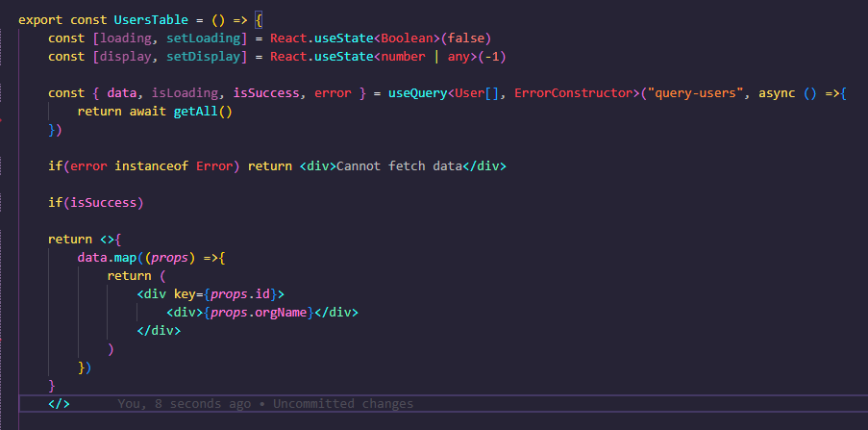Click the closing fragment tag </>
Screen dimensions: 868x430
59,404
